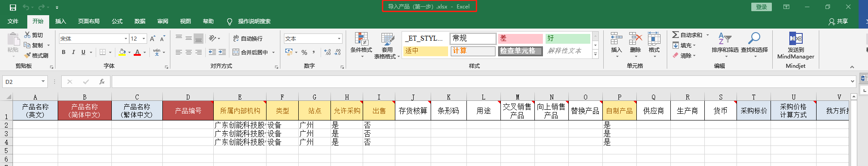Image resolution: width=868 pixels, height=166 pixels.
Task: Apply comma style format
Action: pos(314,52)
